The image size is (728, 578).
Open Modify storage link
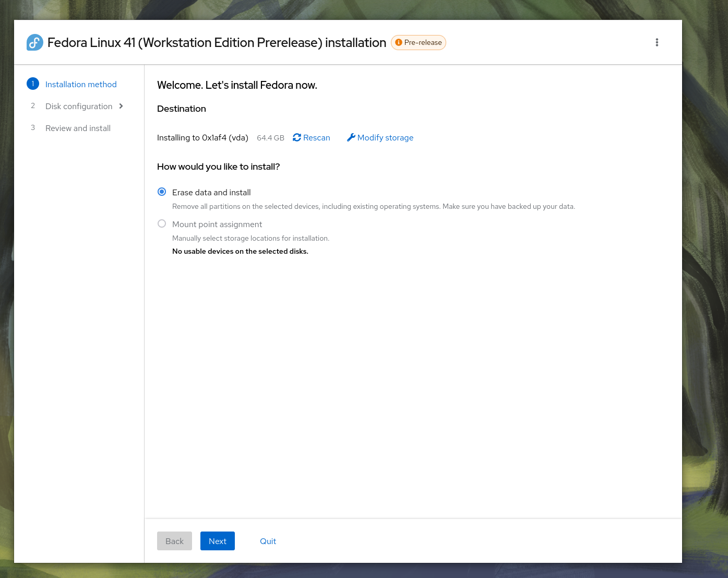point(385,137)
